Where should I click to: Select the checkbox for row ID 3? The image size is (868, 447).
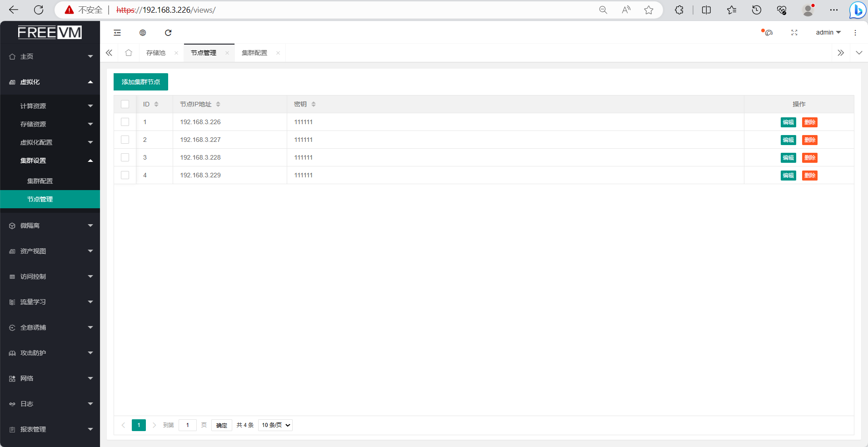(x=125, y=157)
